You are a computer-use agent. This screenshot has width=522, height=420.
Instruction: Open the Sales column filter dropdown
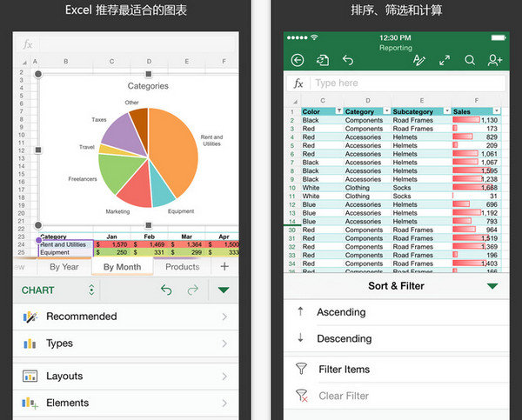(x=497, y=110)
